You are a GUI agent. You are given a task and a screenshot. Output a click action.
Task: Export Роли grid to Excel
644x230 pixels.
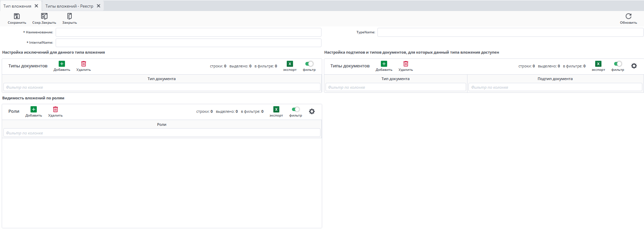click(276, 110)
